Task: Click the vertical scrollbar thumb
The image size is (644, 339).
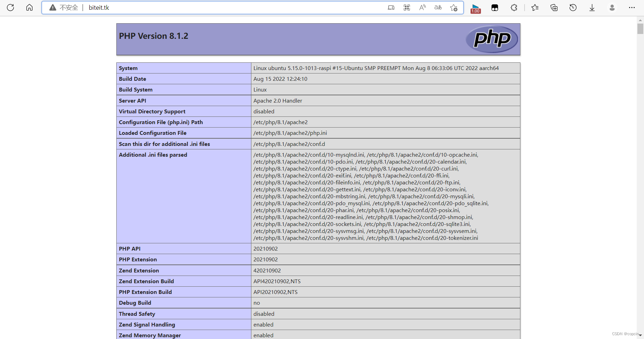Action: point(640,28)
